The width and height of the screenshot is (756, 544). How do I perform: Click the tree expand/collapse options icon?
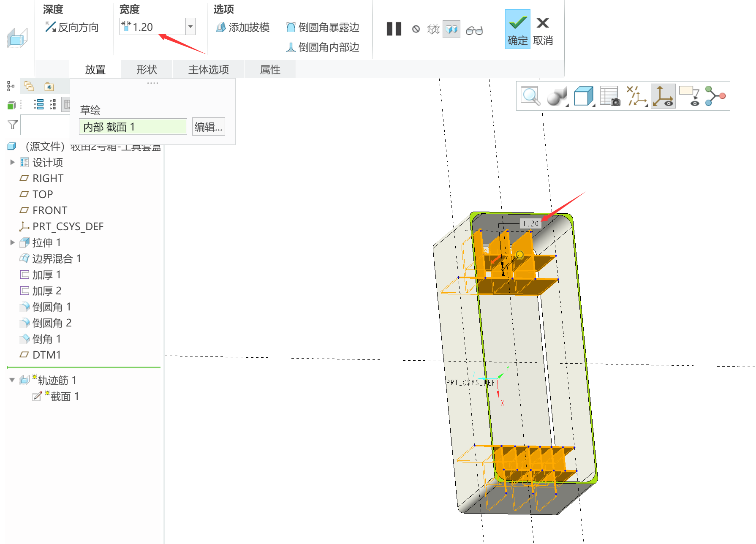(53, 104)
